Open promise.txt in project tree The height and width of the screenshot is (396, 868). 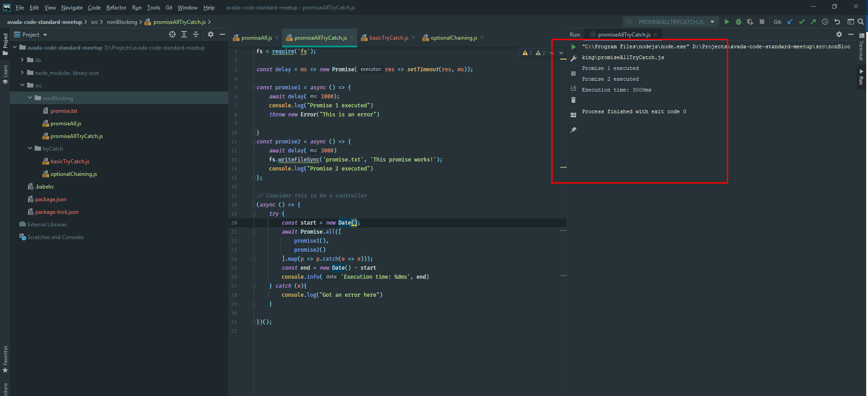(x=64, y=111)
